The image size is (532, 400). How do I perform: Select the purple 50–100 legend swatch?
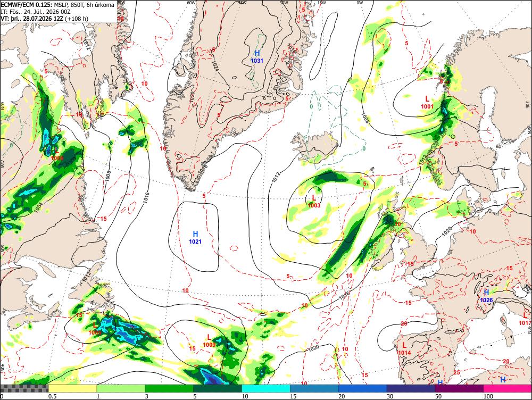click(460, 388)
